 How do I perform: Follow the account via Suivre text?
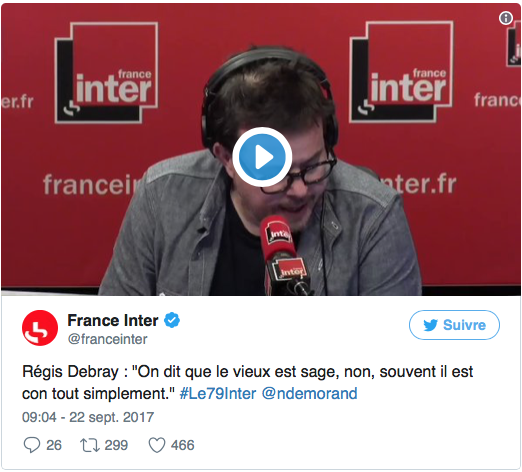pos(464,325)
